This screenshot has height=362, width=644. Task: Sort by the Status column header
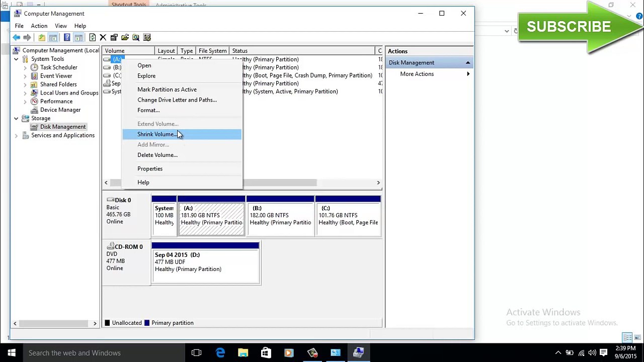click(x=302, y=51)
